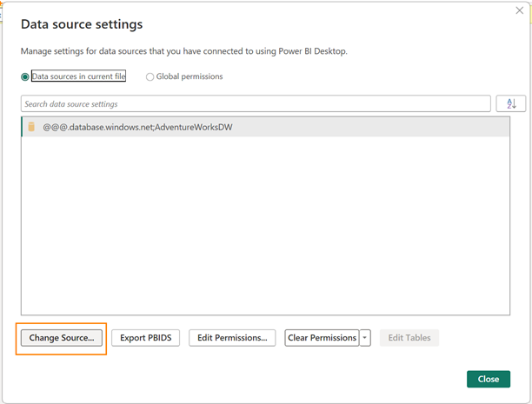532x404 pixels.
Task: Close the dialog with the X icon
Action: [519, 13]
